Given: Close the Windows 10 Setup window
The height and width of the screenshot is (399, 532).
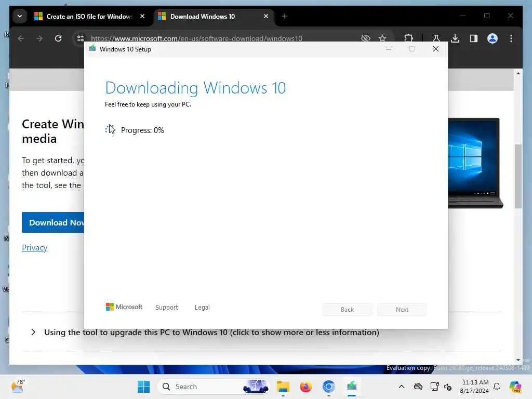Looking at the screenshot, I should (x=436, y=49).
